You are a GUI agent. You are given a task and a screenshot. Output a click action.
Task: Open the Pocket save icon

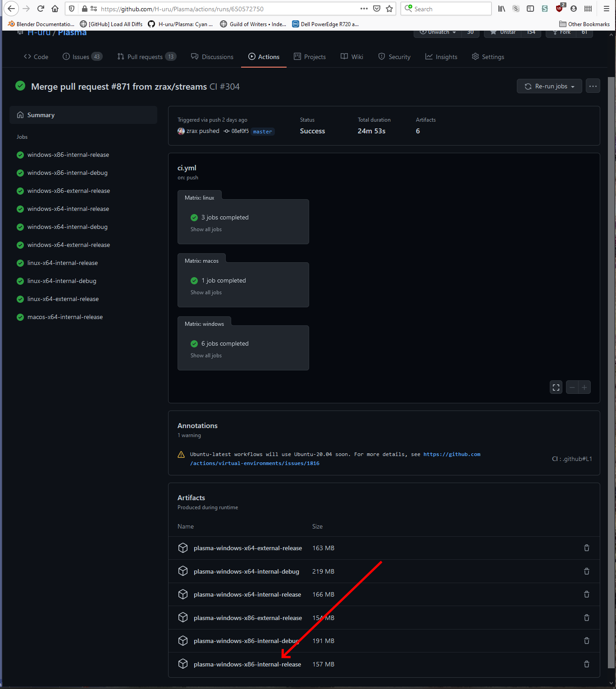pyautogui.click(x=377, y=9)
